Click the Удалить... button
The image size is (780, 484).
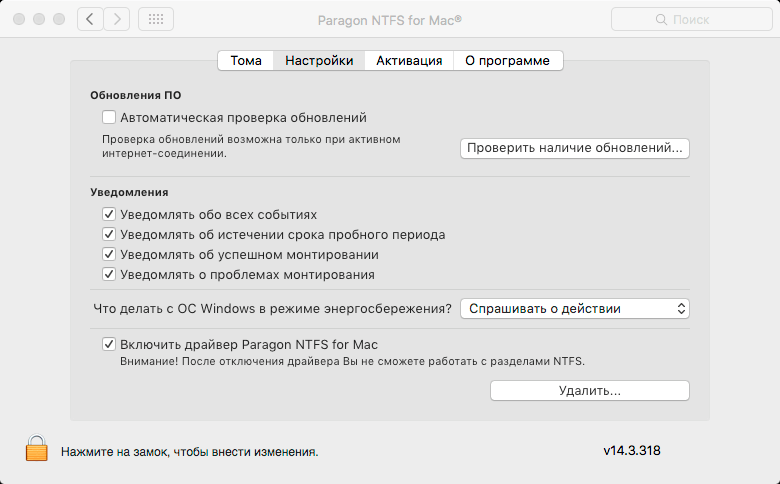click(x=589, y=390)
